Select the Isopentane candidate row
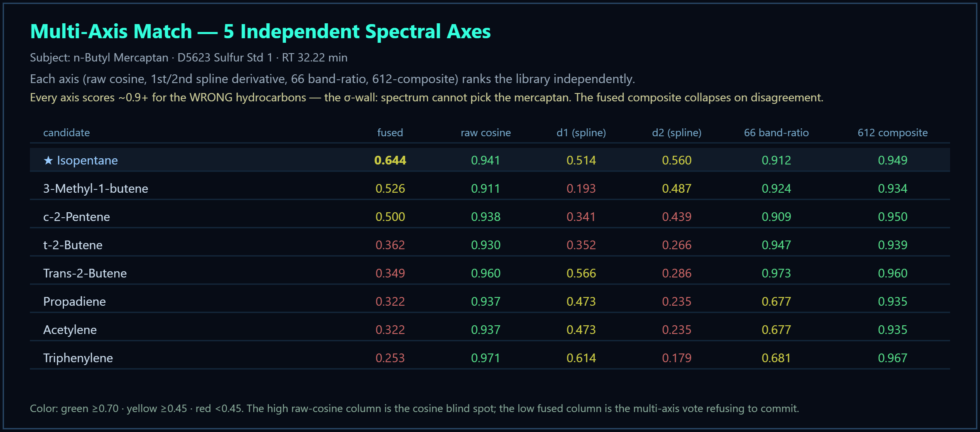Image resolution: width=980 pixels, height=432 pixels. point(490,160)
